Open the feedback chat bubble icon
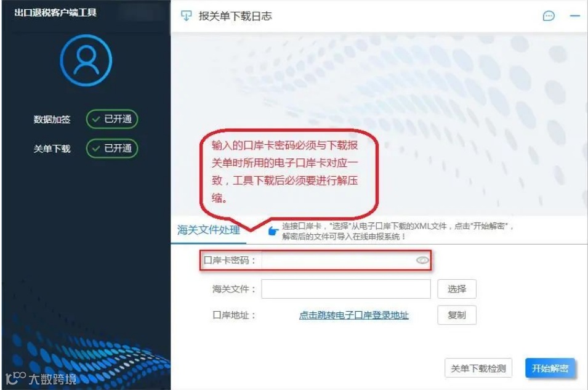588x390 pixels. (548, 16)
